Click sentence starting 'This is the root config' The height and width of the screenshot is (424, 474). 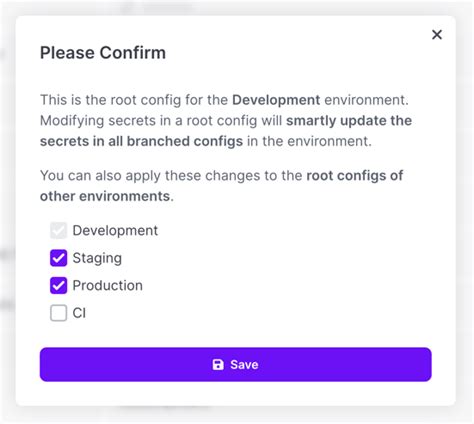pos(224,100)
